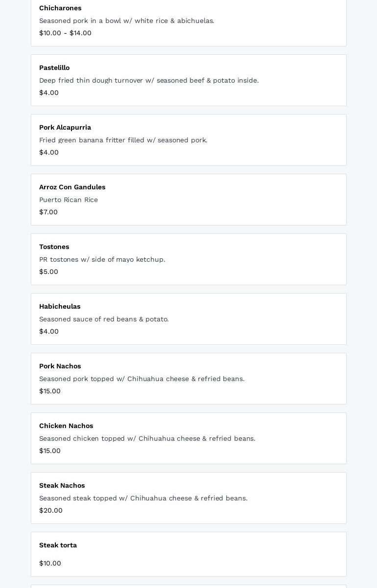Image resolution: width=377 pixels, height=588 pixels.
Task: Open the Steak Nachos item
Action: pos(62,486)
